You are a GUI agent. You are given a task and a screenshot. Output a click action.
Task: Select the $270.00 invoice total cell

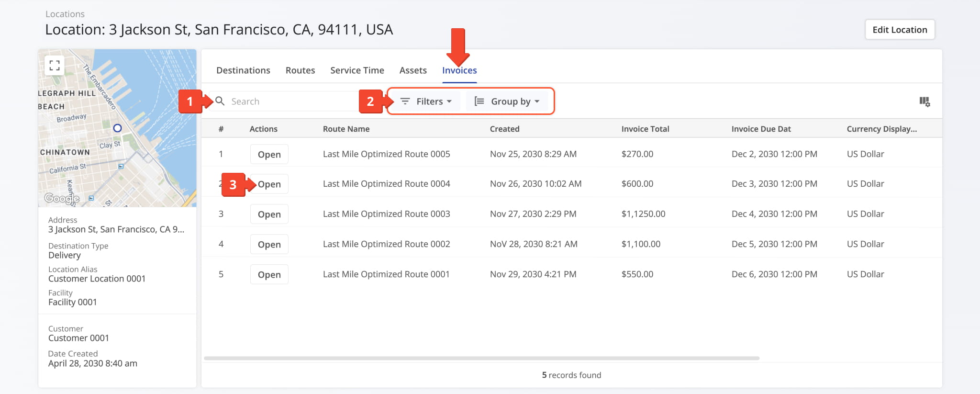pos(637,154)
